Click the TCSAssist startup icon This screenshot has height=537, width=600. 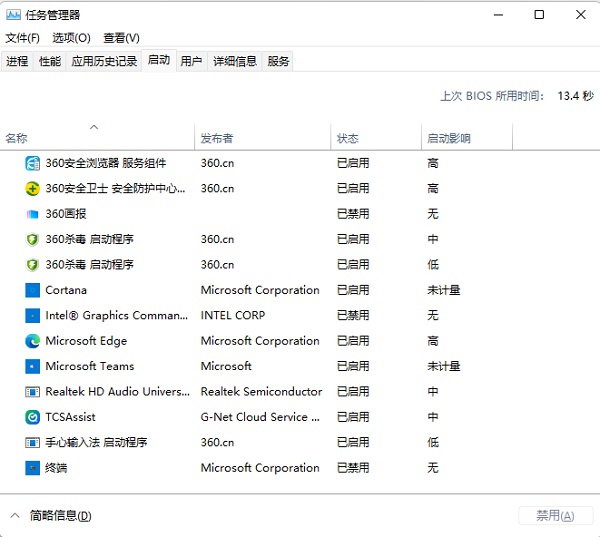point(32,417)
